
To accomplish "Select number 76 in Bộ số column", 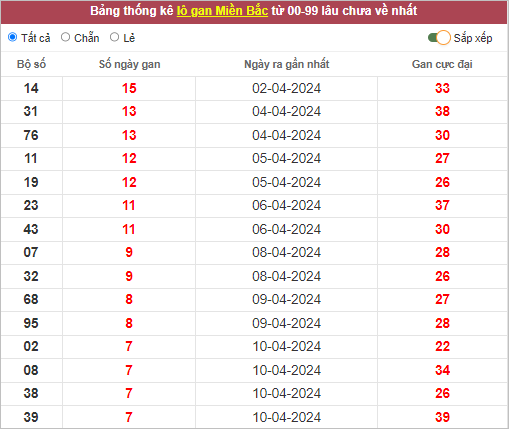I will pos(31,135).
